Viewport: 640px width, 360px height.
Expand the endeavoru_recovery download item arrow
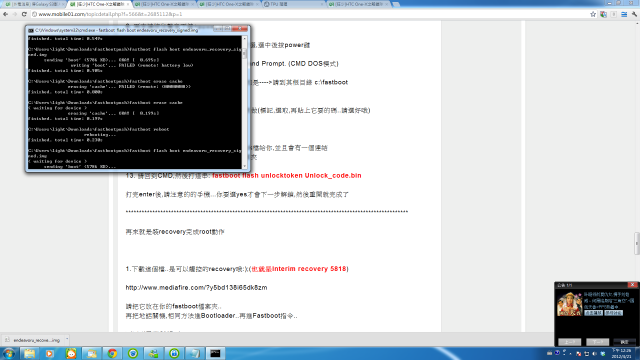pyautogui.click(x=67, y=340)
